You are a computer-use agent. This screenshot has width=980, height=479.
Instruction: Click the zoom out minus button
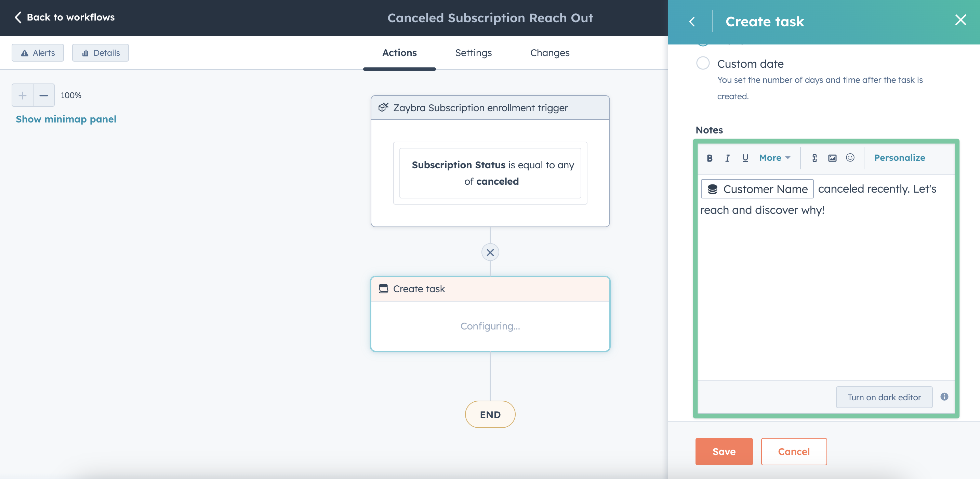pos(44,94)
